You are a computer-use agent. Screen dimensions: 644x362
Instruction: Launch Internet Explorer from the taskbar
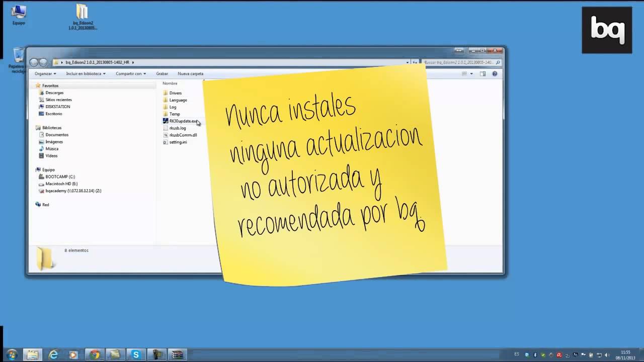(53, 355)
